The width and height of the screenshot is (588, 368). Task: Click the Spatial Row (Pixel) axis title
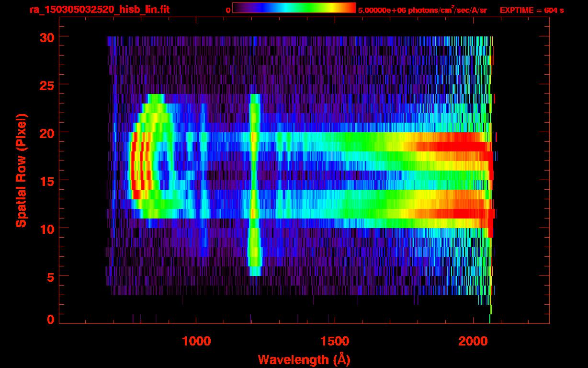pyautogui.click(x=21, y=170)
